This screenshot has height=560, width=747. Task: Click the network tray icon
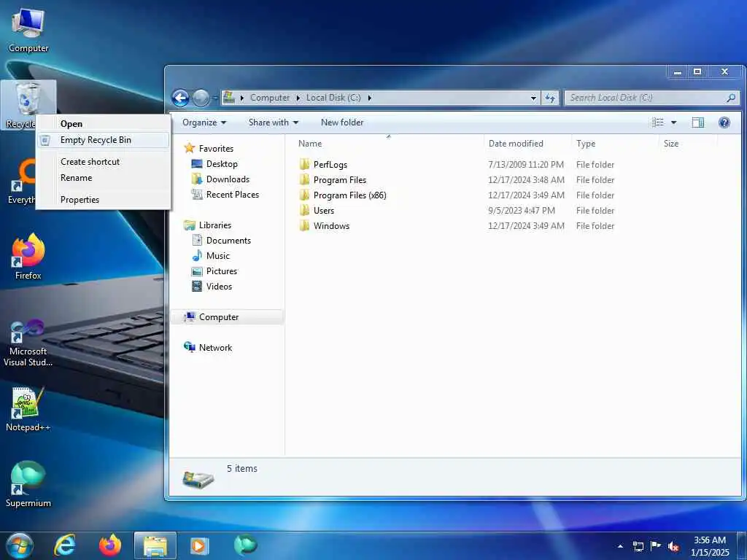point(638,546)
